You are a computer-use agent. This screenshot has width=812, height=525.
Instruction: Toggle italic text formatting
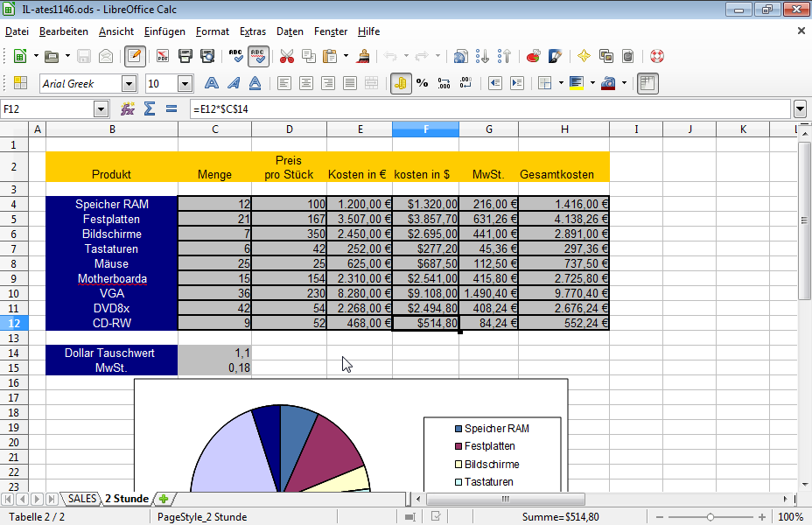coord(234,83)
